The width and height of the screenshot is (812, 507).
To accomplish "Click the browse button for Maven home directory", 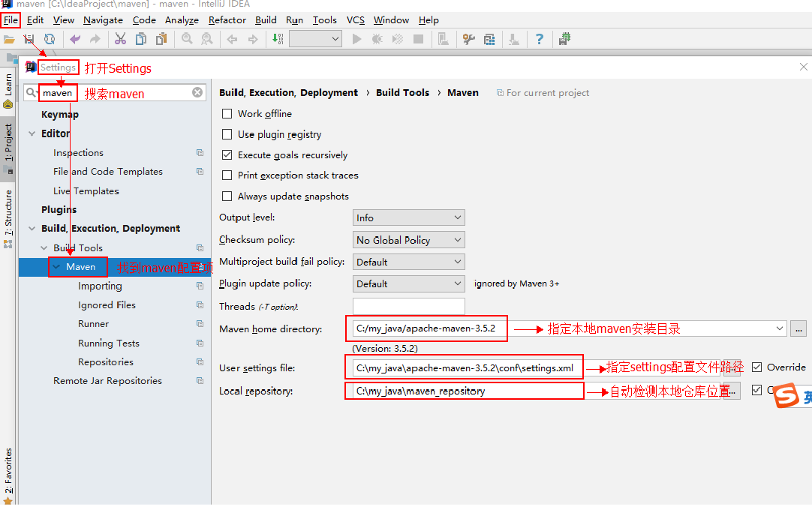I will (798, 328).
